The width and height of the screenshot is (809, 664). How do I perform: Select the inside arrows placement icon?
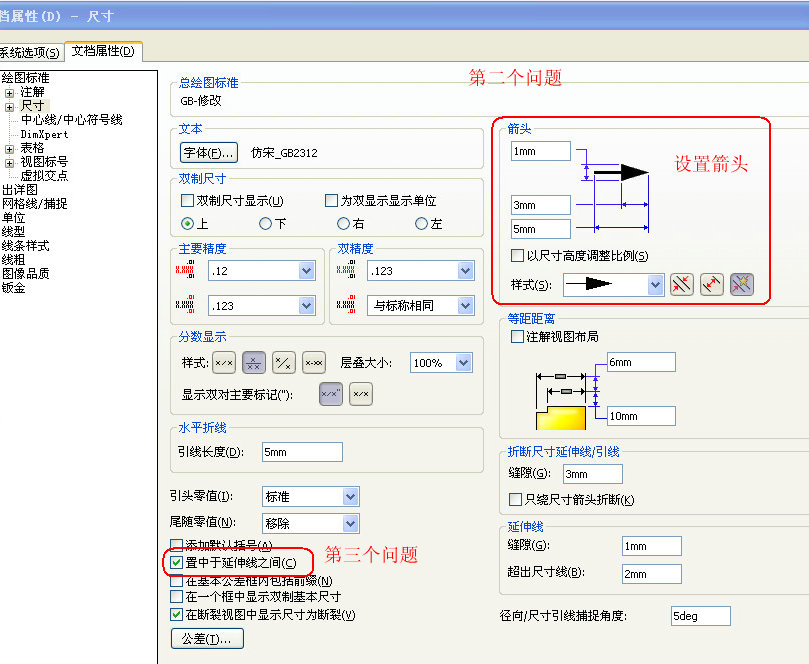(711, 284)
